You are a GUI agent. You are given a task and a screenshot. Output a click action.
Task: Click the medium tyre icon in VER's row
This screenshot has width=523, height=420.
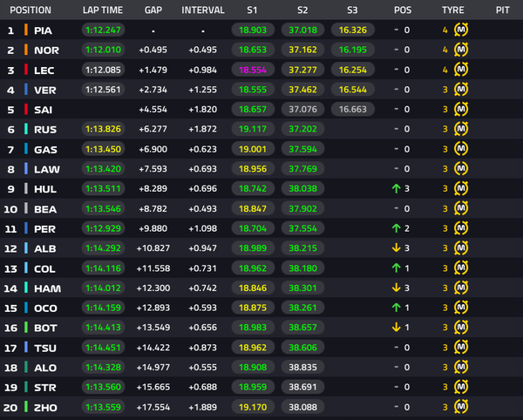click(461, 90)
